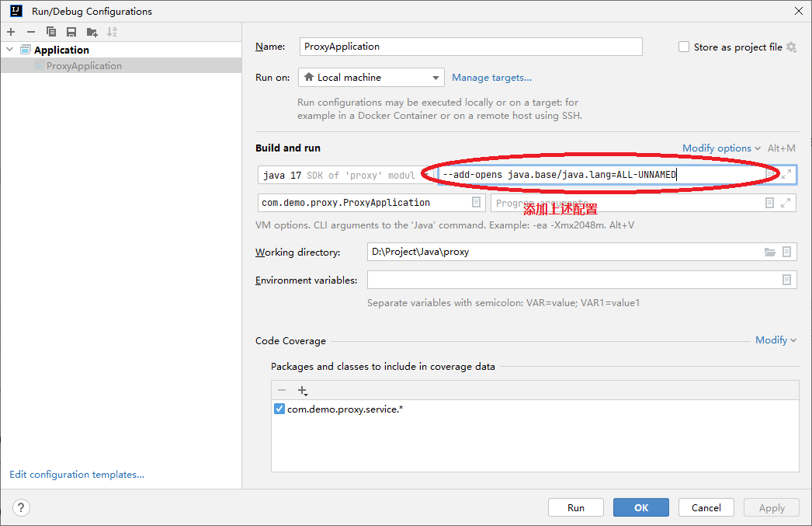Open the Run on target dropdown
The image size is (812, 526).
tap(370, 78)
